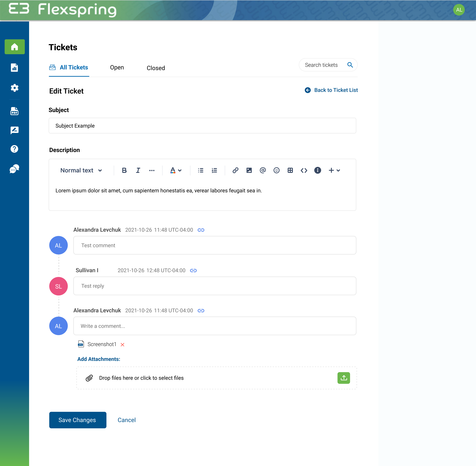Insert a numbered list
The height and width of the screenshot is (466, 476).
pyautogui.click(x=214, y=170)
